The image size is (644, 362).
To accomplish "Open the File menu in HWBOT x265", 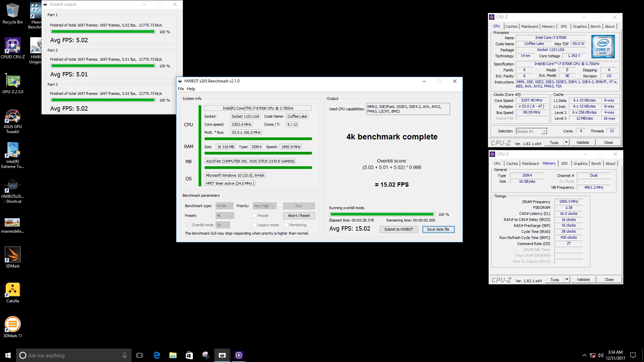I will [x=181, y=89].
